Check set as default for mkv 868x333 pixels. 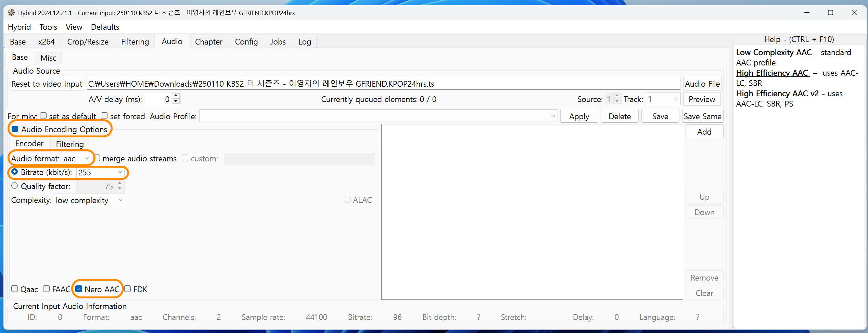(x=43, y=116)
